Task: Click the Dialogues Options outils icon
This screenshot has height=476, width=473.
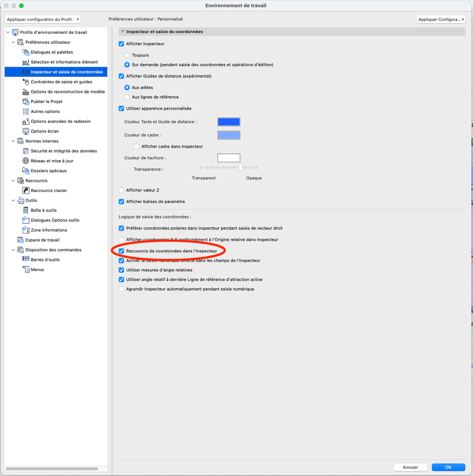Action: click(26, 220)
